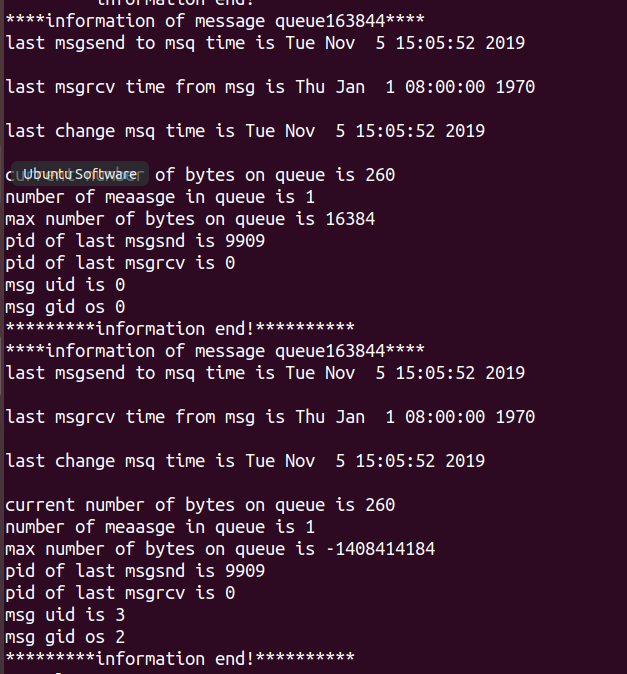Click the upper block's last msgrcv 1970 line
627x674 pixels.
(270, 87)
